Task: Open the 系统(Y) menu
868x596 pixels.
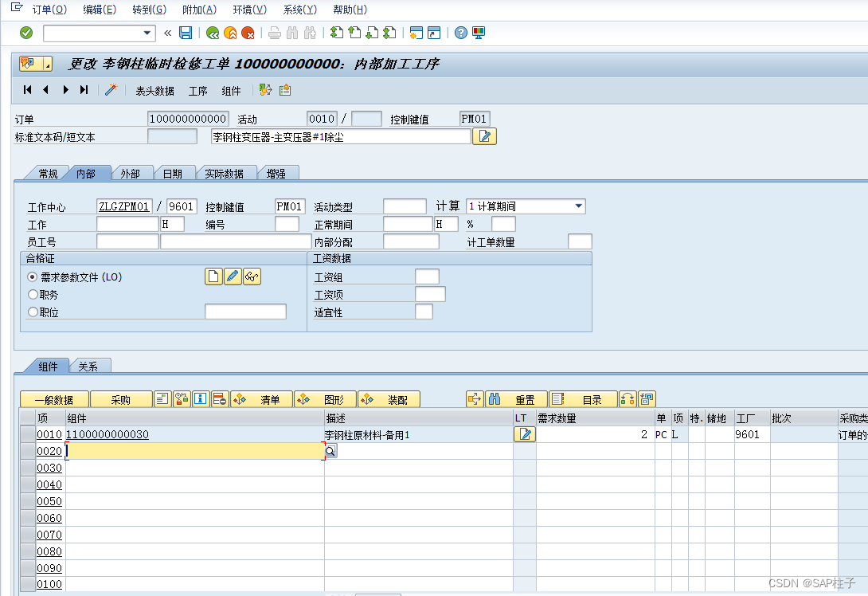Action: 300,10
